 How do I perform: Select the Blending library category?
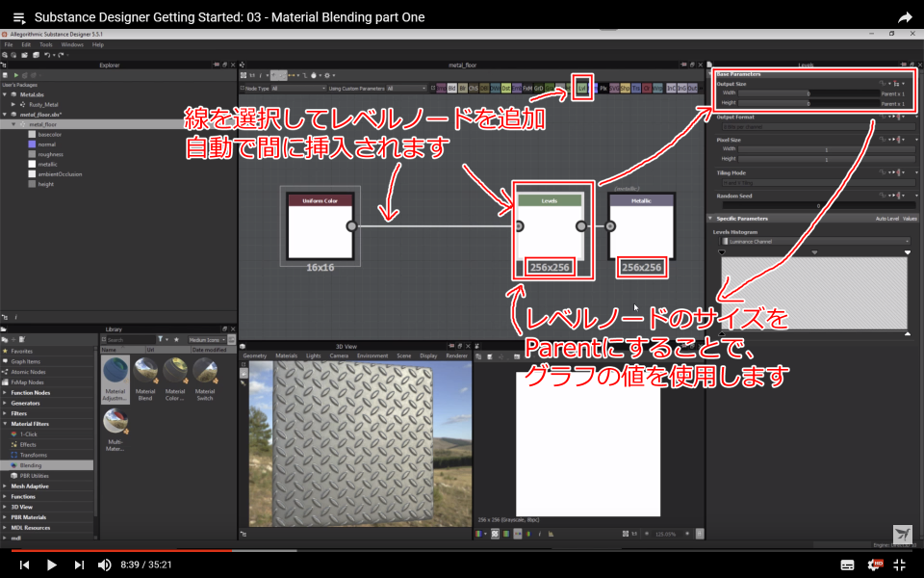[47, 465]
